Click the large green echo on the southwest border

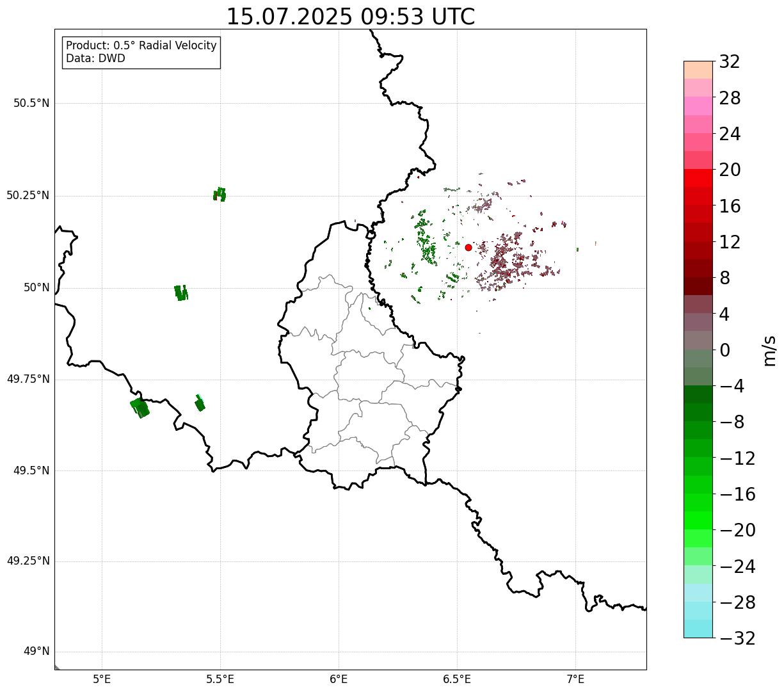point(140,407)
